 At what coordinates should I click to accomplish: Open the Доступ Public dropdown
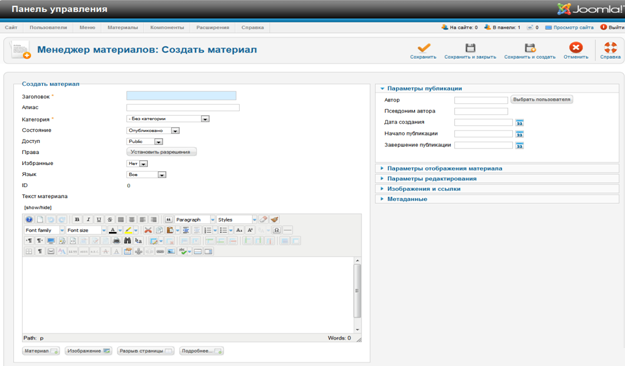(x=144, y=142)
